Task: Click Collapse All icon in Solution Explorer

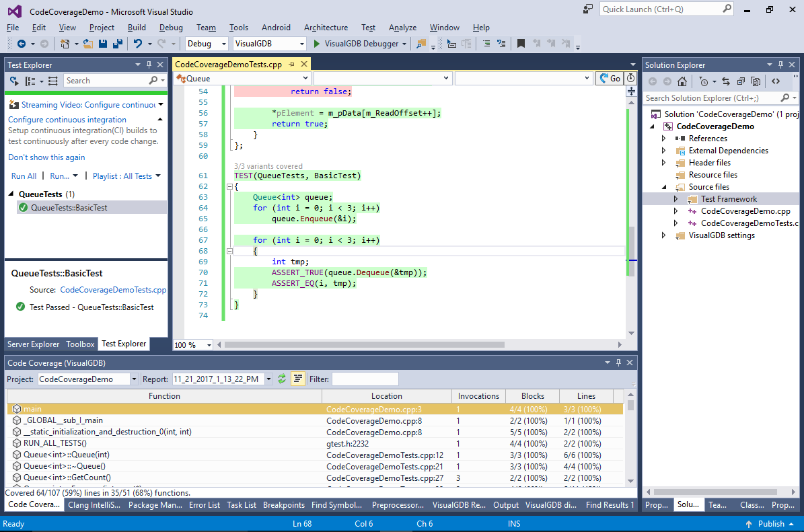Action: click(x=740, y=81)
